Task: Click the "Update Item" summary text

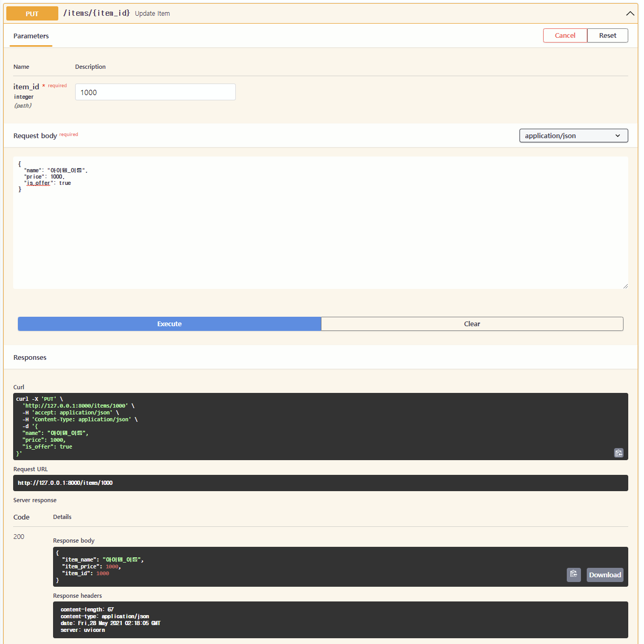Action: tap(152, 14)
